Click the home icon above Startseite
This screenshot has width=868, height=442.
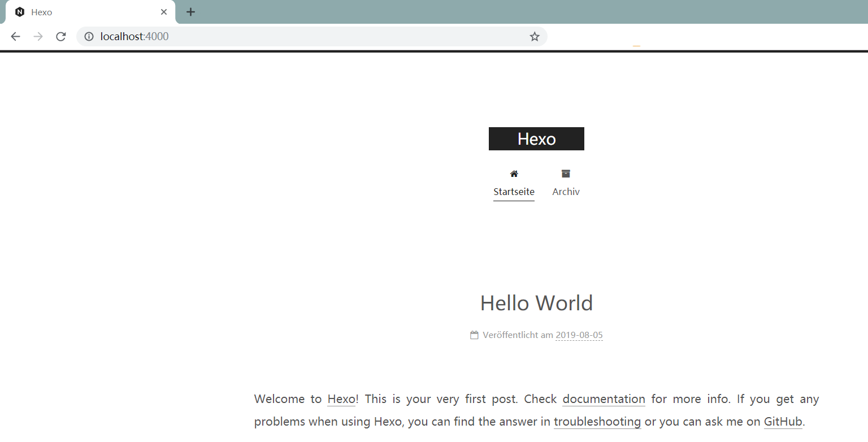pos(514,174)
